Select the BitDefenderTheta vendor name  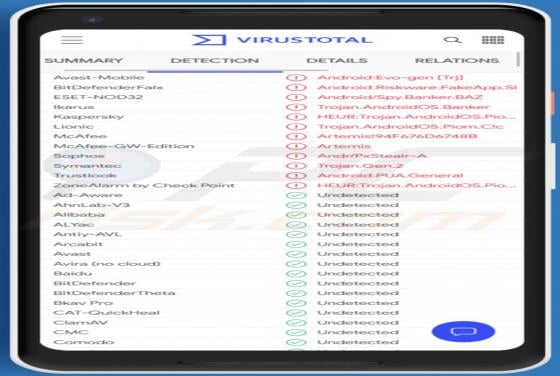[x=114, y=293]
